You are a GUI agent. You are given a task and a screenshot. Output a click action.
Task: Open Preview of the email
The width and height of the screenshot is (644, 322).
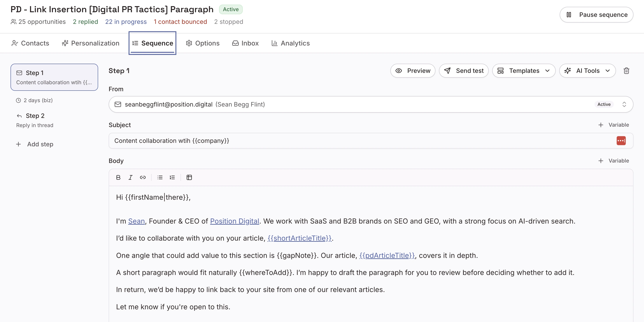[x=413, y=71]
